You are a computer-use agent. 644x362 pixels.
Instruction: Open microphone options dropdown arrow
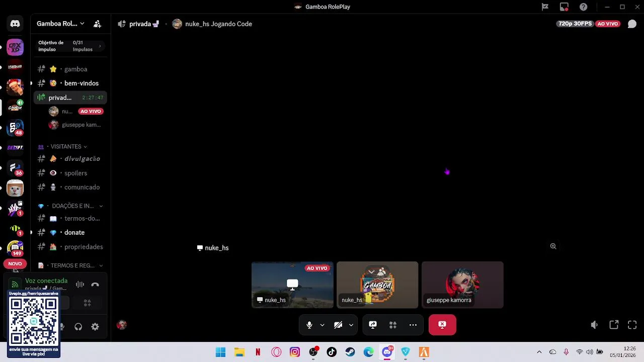[x=322, y=325]
